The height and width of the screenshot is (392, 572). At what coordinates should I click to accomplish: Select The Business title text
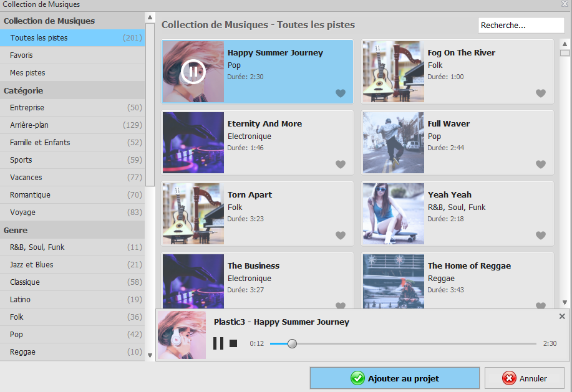[253, 266]
